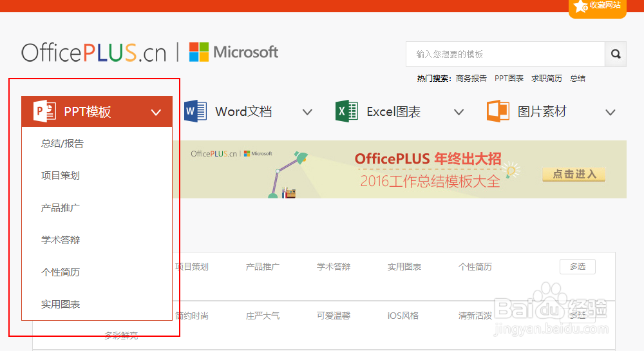Image resolution: width=644 pixels, height=351 pixels.
Task: Filter by 个性简历 in the category row
Action: click(x=475, y=267)
